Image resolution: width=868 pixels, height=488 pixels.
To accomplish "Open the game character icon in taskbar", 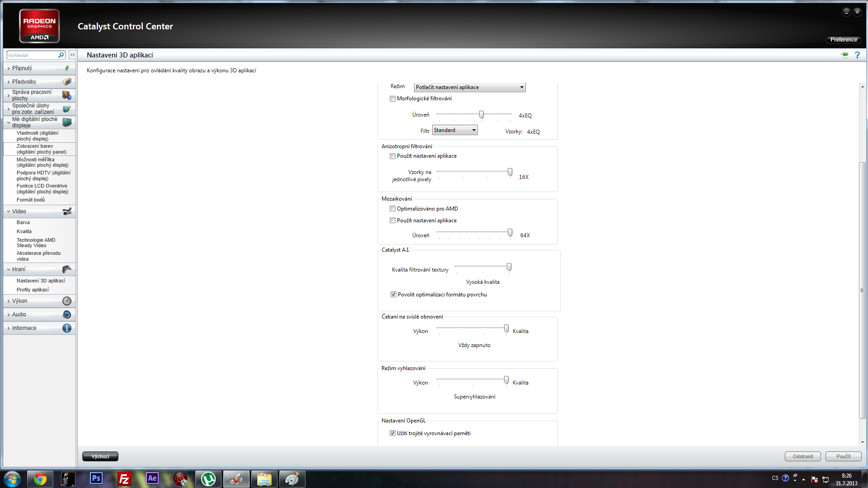I will click(68, 479).
